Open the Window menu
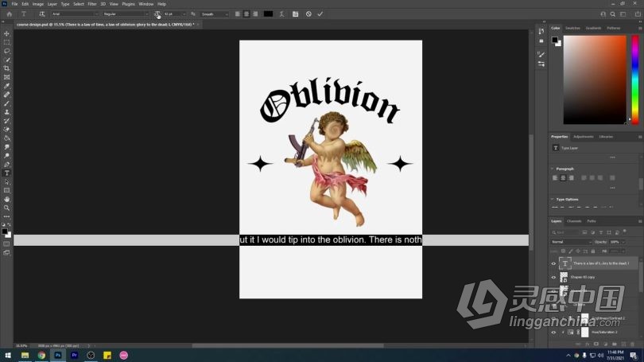Image resolution: width=644 pixels, height=362 pixels. (145, 4)
